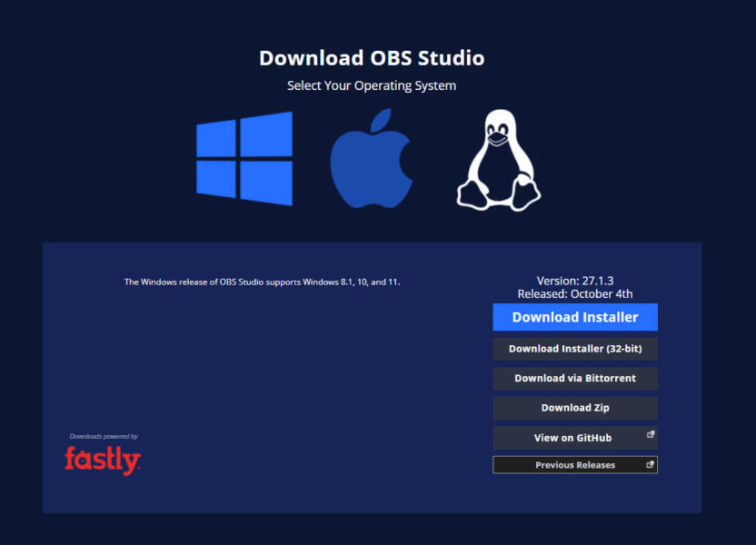Open View on GitHub

click(574, 437)
